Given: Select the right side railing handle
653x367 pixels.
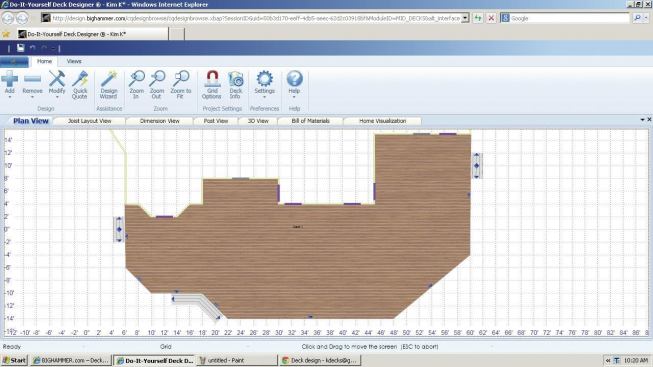Looking at the screenshot, I should coord(476,165).
